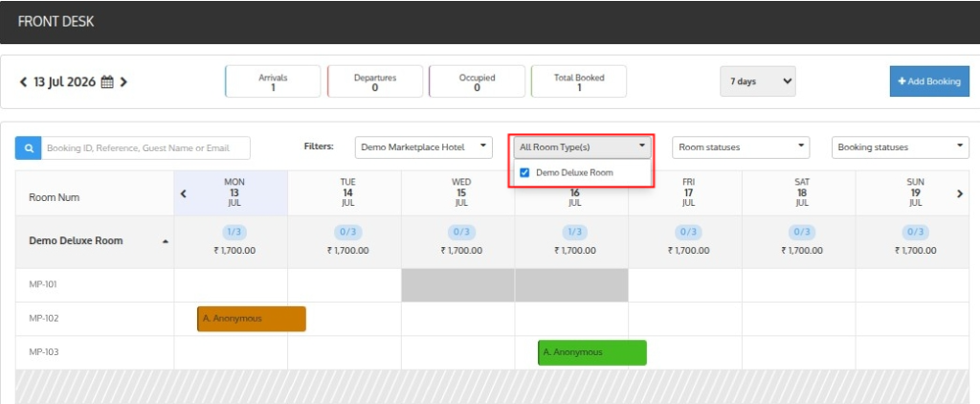Screen dimensions: 980x404
Task: Open the Demo Marketplace Hotel filter
Action: [x=424, y=147]
